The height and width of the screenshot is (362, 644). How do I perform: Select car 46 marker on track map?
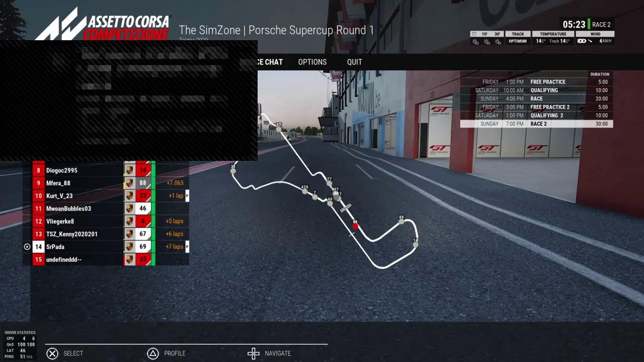(330, 204)
